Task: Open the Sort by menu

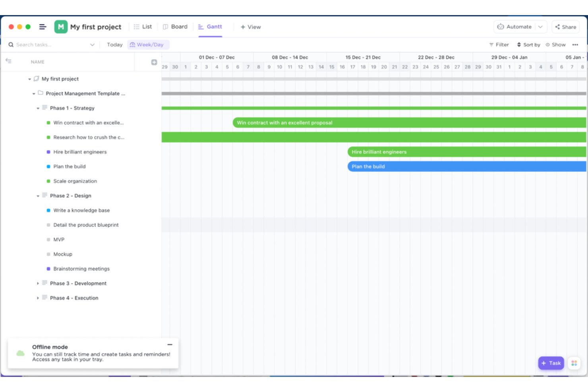Action: (x=528, y=44)
